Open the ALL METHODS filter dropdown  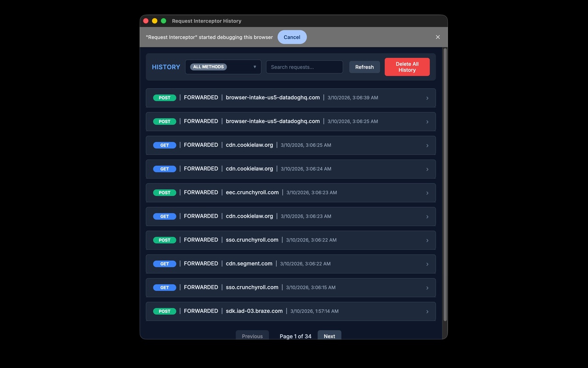tap(223, 67)
